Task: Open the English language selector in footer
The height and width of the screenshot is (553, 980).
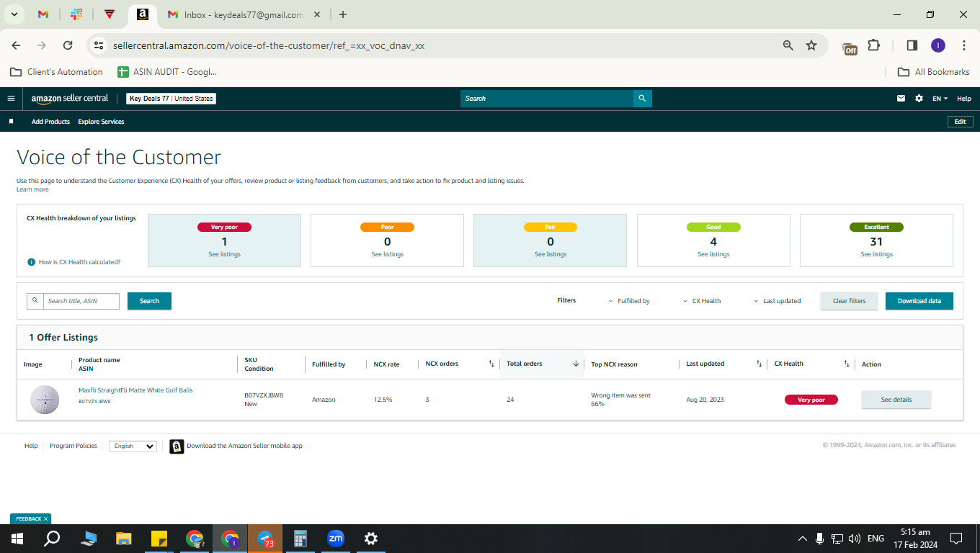Action: (x=133, y=446)
